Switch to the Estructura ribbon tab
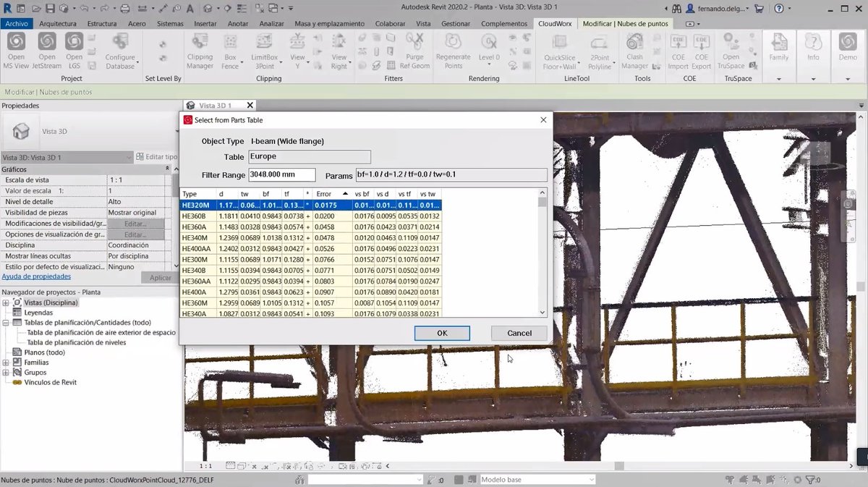 coord(102,23)
